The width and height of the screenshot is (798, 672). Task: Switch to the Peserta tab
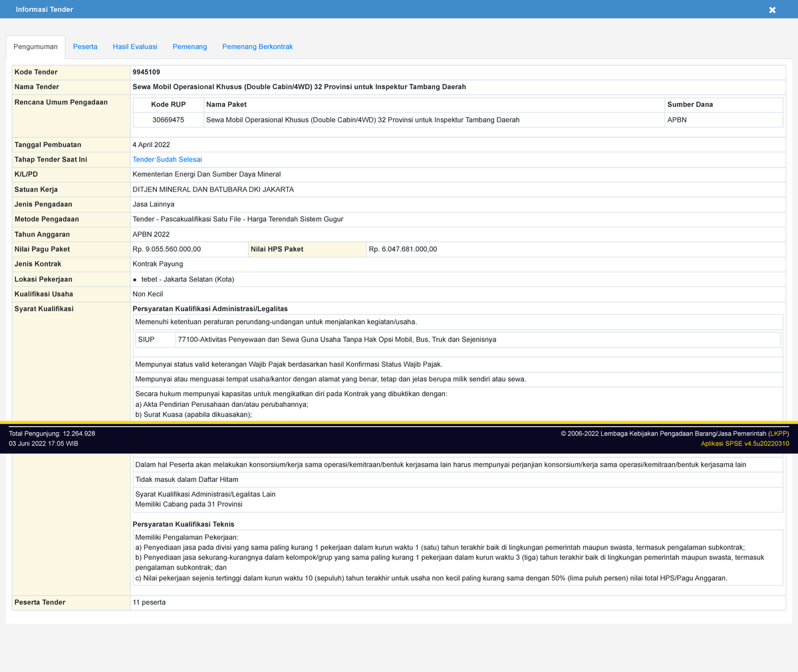pos(85,47)
